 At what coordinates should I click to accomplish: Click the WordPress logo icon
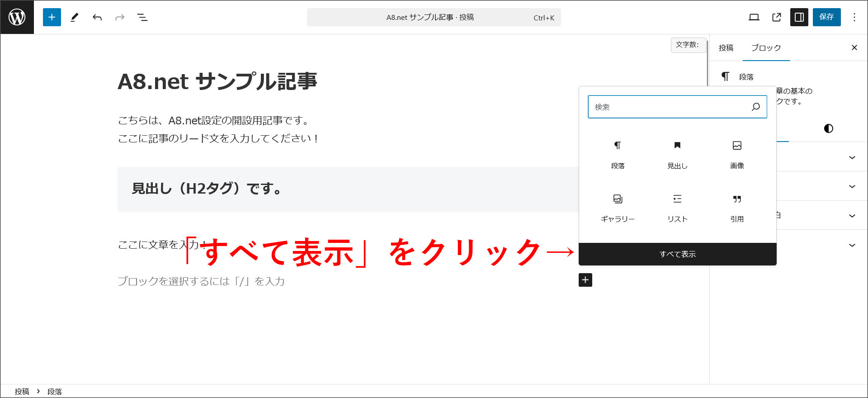(17, 17)
